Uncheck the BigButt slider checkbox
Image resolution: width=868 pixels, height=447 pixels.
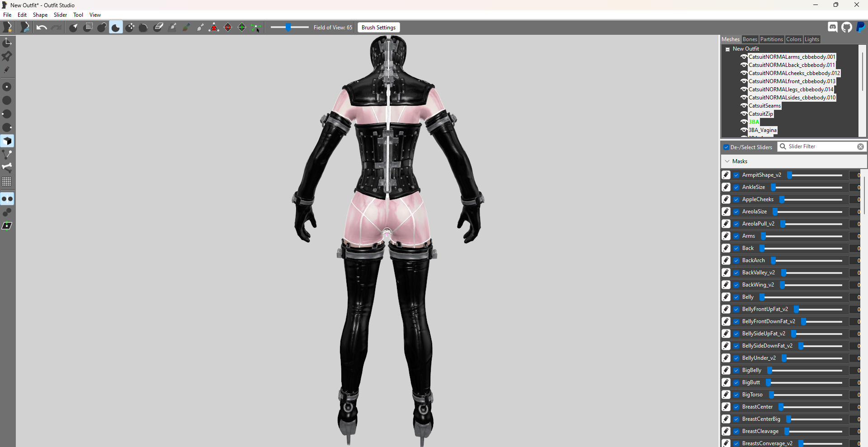click(736, 382)
